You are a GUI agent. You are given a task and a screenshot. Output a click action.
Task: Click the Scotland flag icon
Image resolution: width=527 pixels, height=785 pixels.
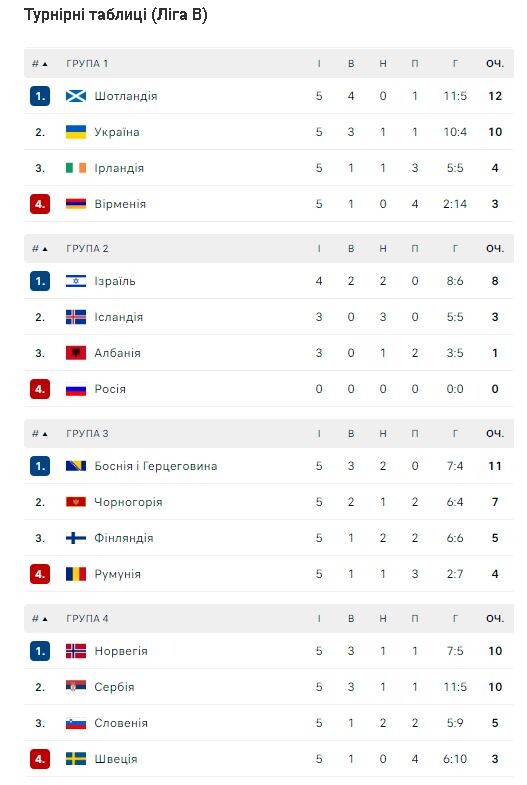click(x=76, y=96)
